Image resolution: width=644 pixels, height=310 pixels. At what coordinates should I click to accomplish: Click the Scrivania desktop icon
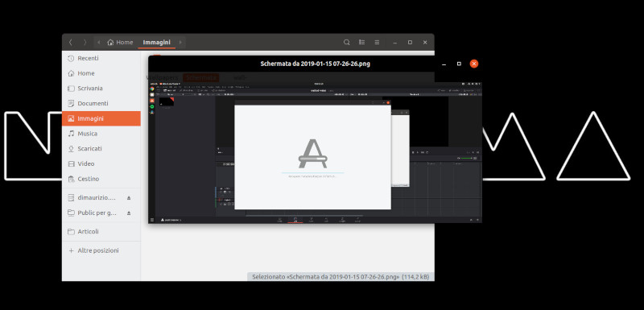point(71,89)
